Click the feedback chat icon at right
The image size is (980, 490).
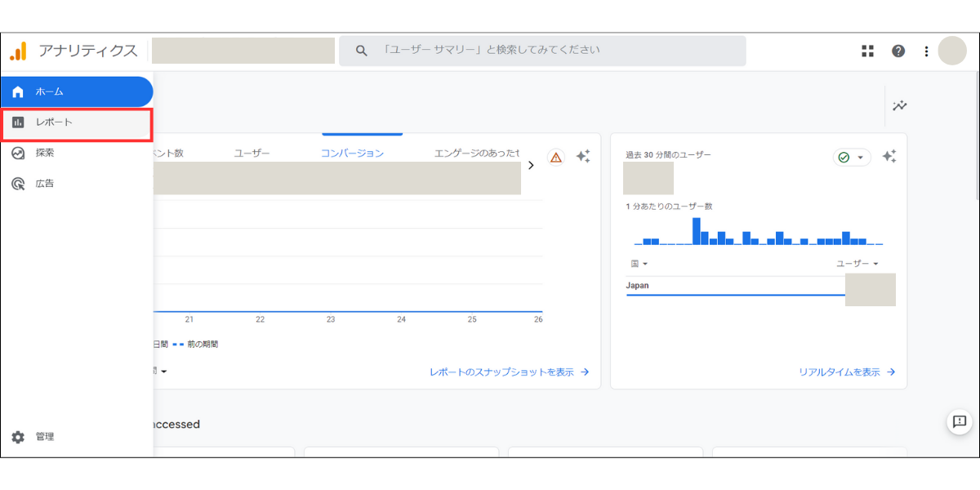click(x=959, y=421)
